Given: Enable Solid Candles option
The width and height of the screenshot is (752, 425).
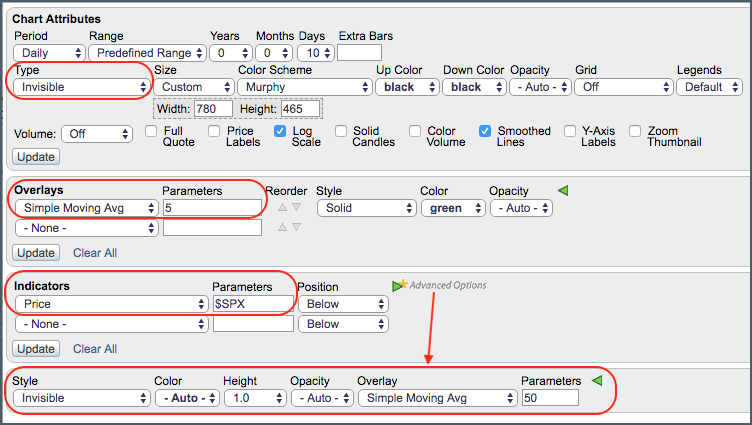Looking at the screenshot, I should (341, 131).
